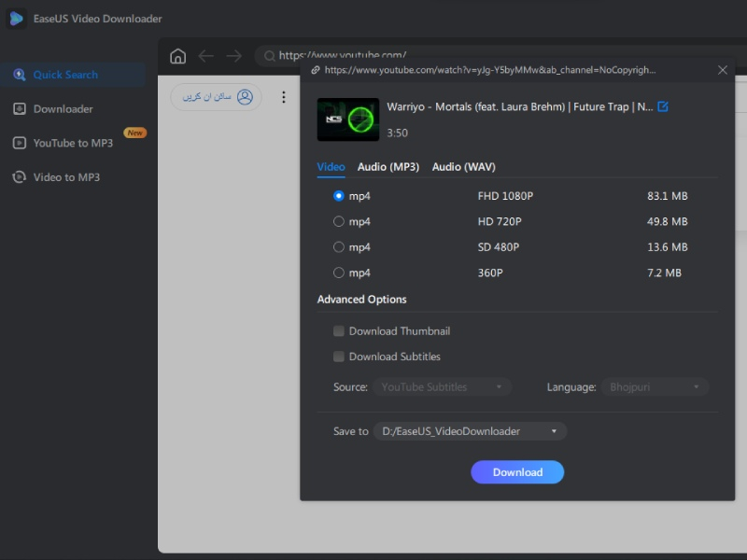Open YouTube to MP3 in sidebar

tap(73, 143)
